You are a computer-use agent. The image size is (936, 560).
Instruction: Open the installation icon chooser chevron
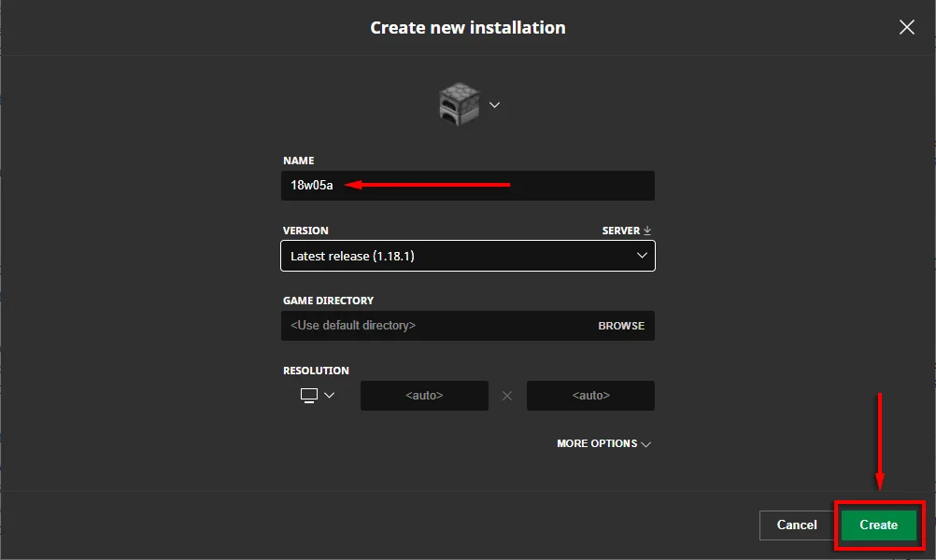click(494, 105)
